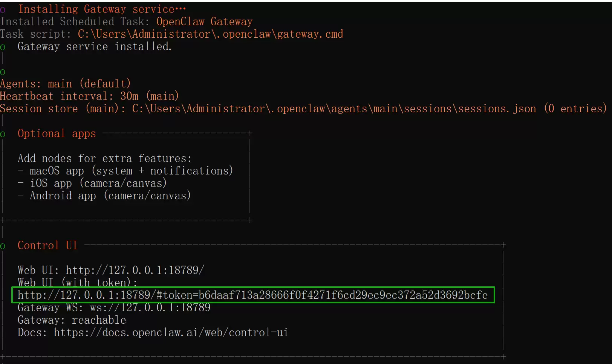Select the "iOS app (camera/canvas)" entry
The image size is (612, 364).
(x=98, y=183)
